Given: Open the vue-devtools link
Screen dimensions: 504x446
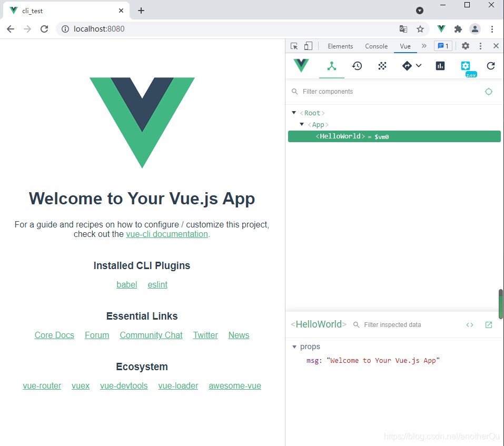Looking at the screenshot, I should coord(124,385).
